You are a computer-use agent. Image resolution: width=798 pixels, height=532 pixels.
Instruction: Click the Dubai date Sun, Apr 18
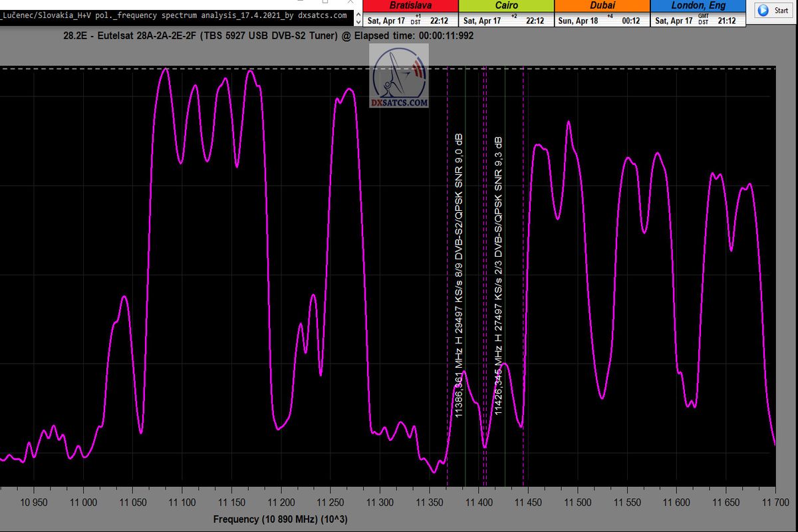[579, 21]
